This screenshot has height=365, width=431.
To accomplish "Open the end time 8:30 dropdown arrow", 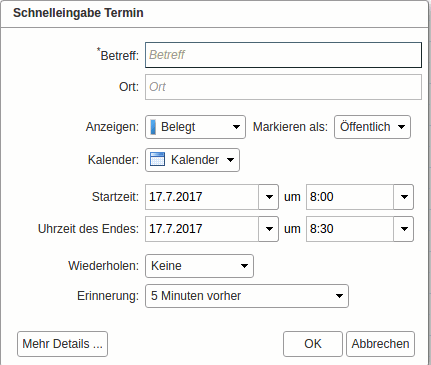I will 404,229.
